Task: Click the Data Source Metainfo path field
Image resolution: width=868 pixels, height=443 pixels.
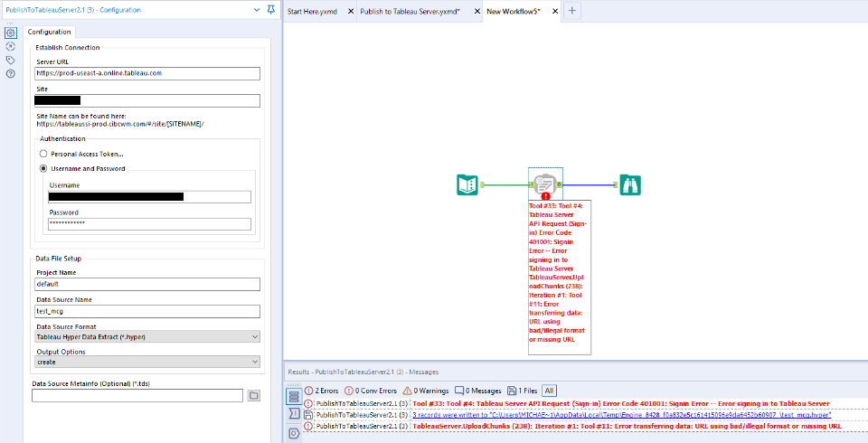Action: 137,395
